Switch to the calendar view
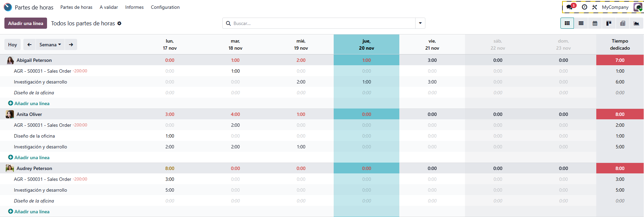Viewport: 644px width, 217px height. coord(595,23)
